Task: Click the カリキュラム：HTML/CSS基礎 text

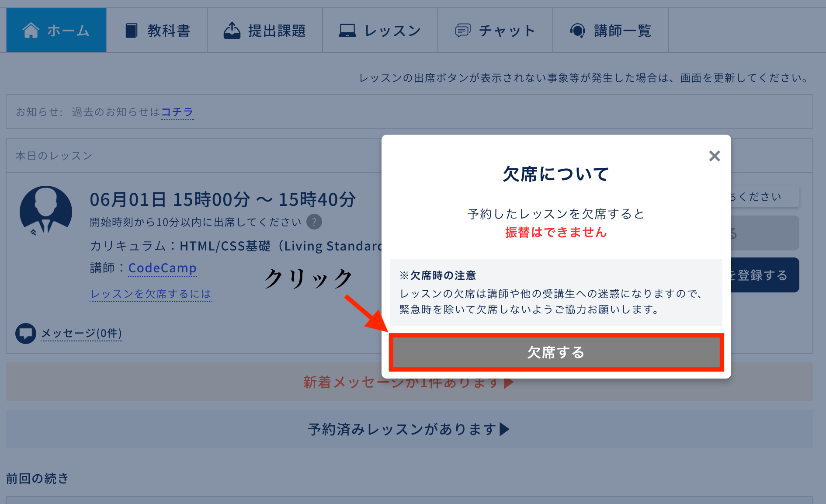Action: [x=236, y=246]
